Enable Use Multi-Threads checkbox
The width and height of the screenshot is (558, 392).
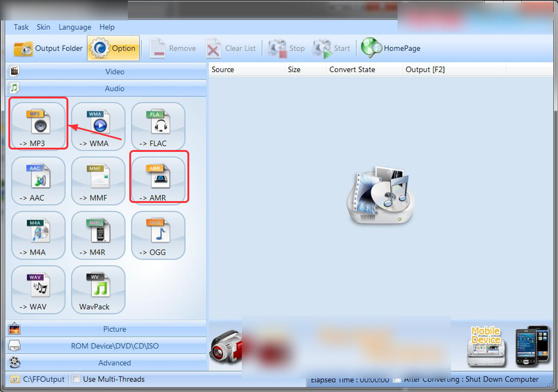point(77,379)
